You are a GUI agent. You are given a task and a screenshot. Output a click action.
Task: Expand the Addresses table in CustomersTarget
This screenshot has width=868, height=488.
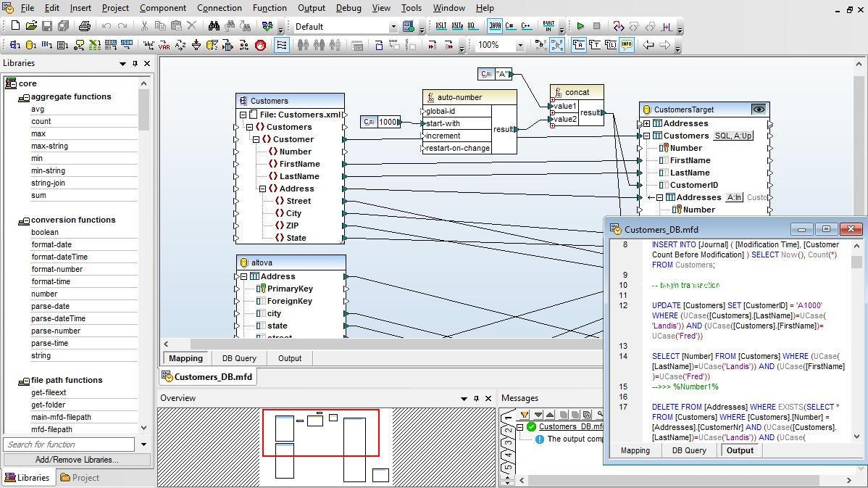tap(646, 123)
